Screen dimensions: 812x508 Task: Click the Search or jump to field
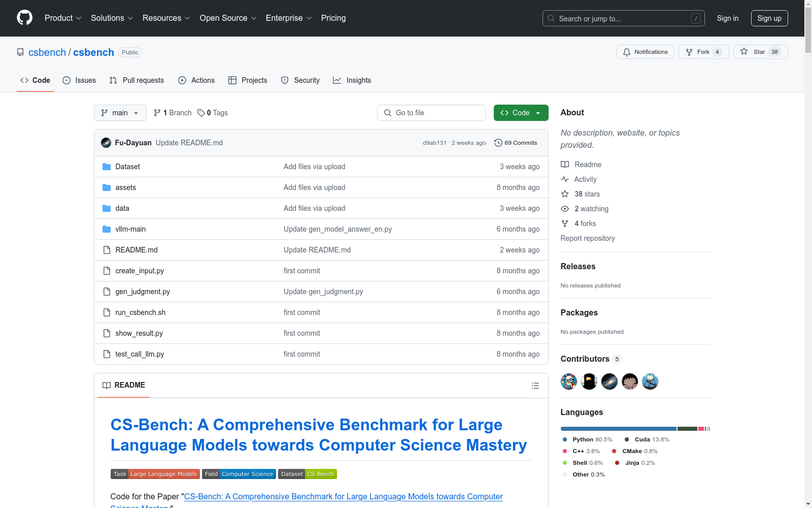(624, 18)
